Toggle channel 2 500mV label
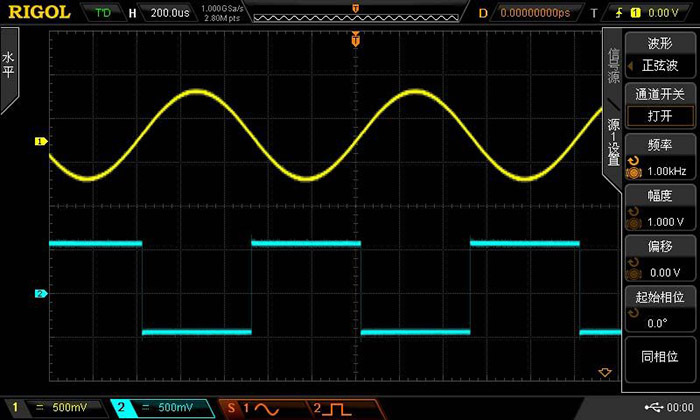 [160, 408]
